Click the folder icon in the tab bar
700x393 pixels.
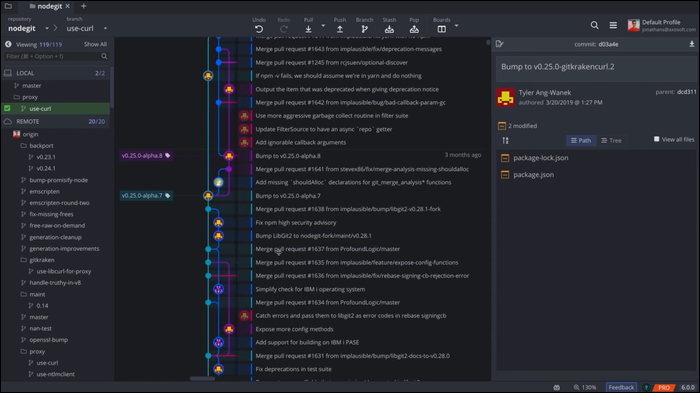pos(8,6)
